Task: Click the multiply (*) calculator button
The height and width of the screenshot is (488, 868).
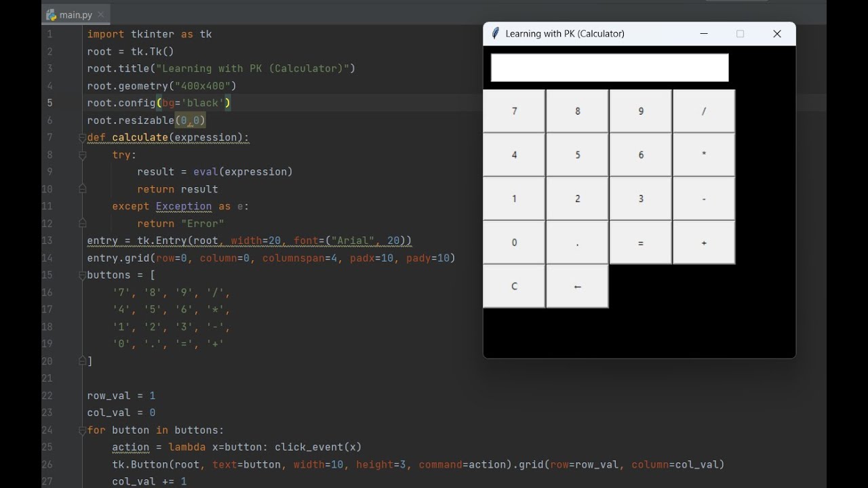Action: click(x=704, y=155)
